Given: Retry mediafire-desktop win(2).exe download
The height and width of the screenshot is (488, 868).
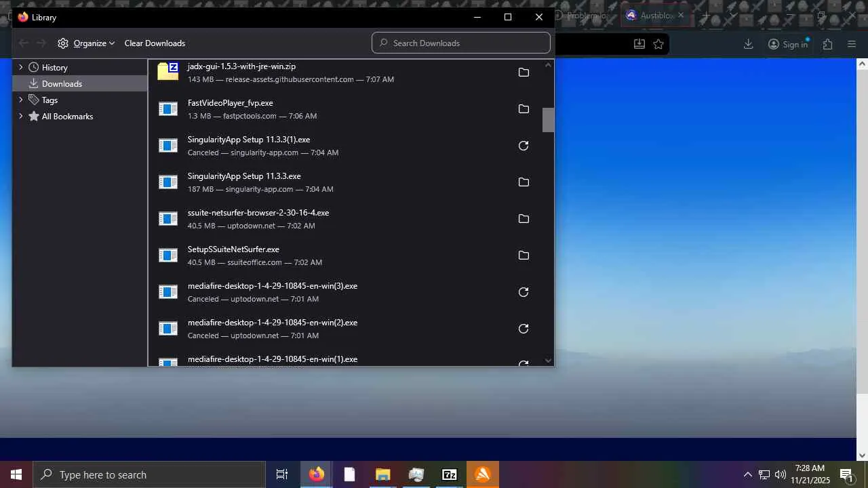Looking at the screenshot, I should click(x=524, y=329).
